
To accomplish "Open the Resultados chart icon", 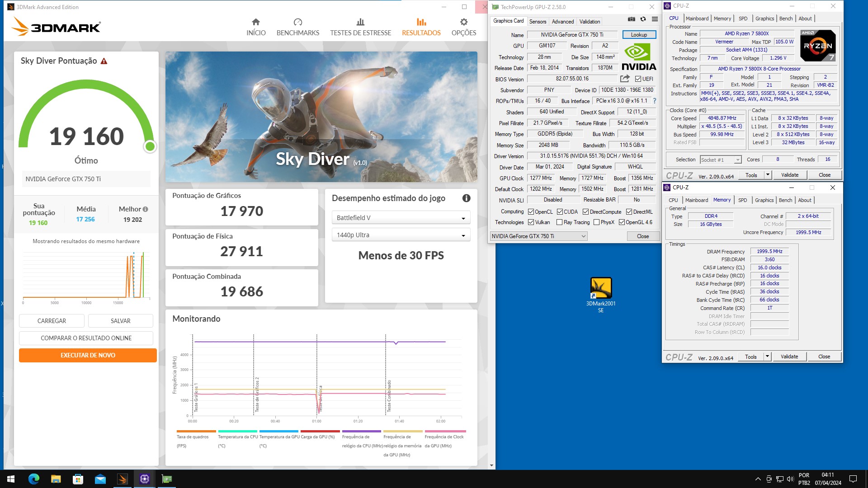I will [x=421, y=22].
